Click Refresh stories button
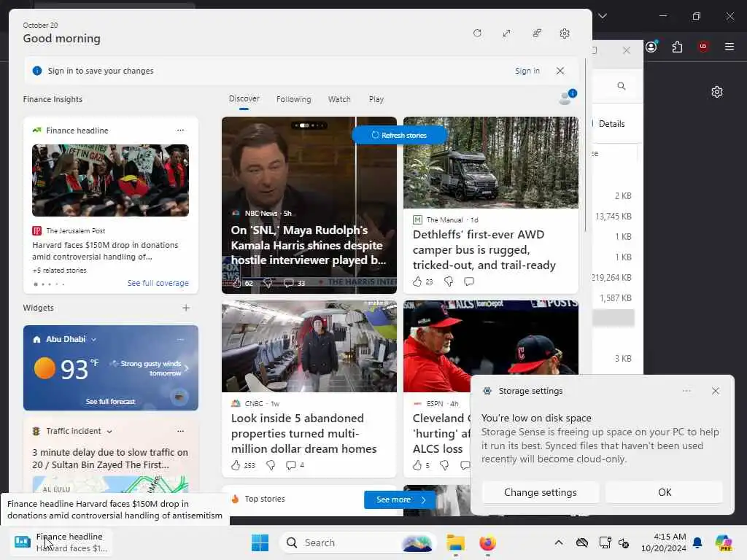 (399, 135)
